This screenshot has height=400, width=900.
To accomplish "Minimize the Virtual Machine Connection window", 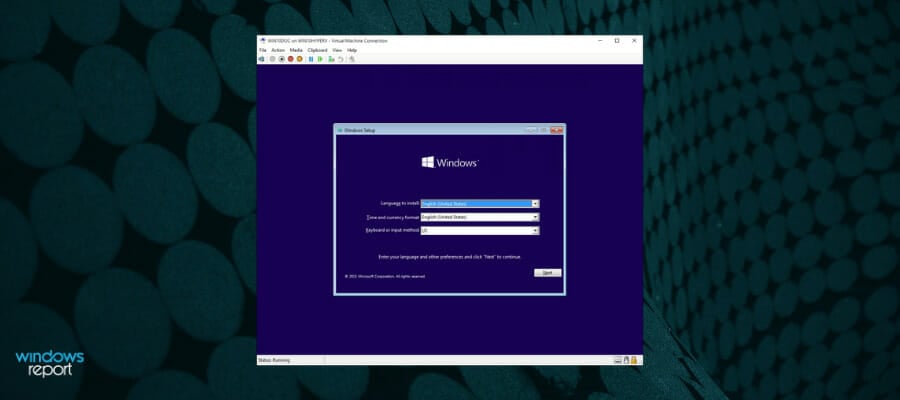I will tap(599, 41).
